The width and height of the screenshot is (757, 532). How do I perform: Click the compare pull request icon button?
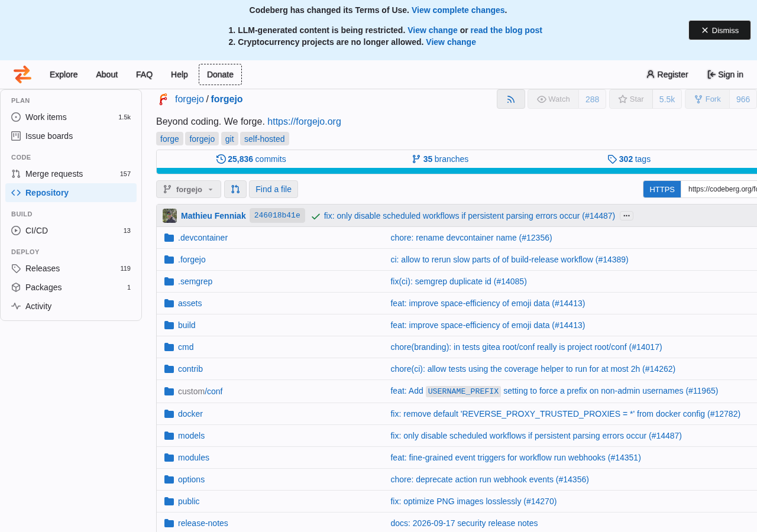(235, 189)
